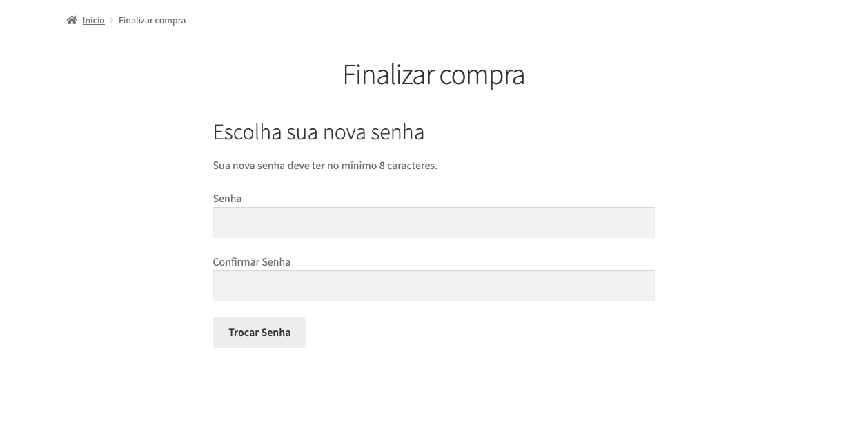
Task: Select the password requirements hint text
Action: pyautogui.click(x=326, y=165)
